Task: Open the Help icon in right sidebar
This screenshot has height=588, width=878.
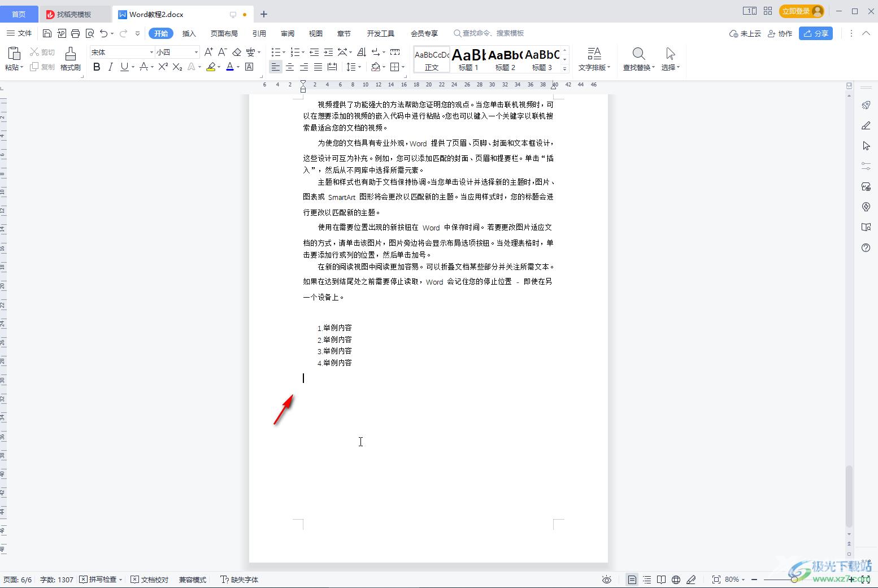Action: pyautogui.click(x=866, y=247)
